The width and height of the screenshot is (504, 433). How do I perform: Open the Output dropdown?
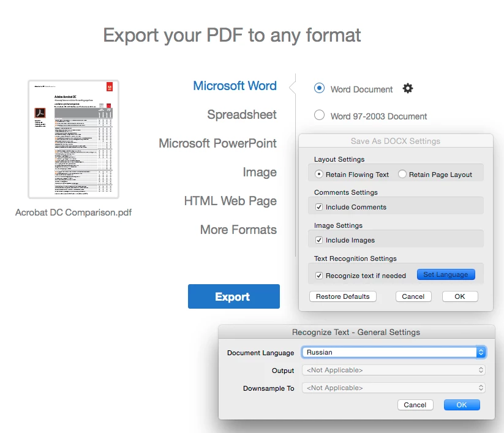[393, 370]
